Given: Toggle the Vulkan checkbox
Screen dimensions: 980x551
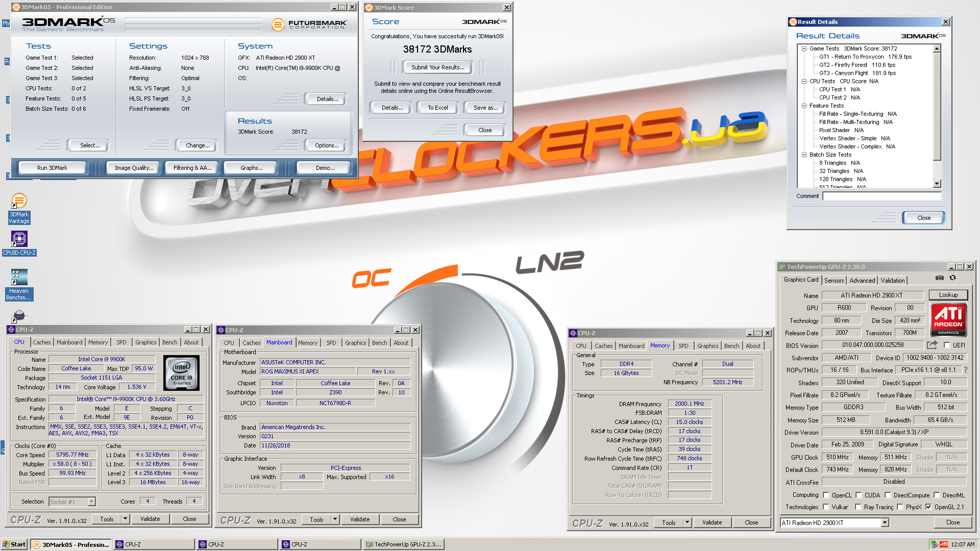Looking at the screenshot, I should coord(825,507).
